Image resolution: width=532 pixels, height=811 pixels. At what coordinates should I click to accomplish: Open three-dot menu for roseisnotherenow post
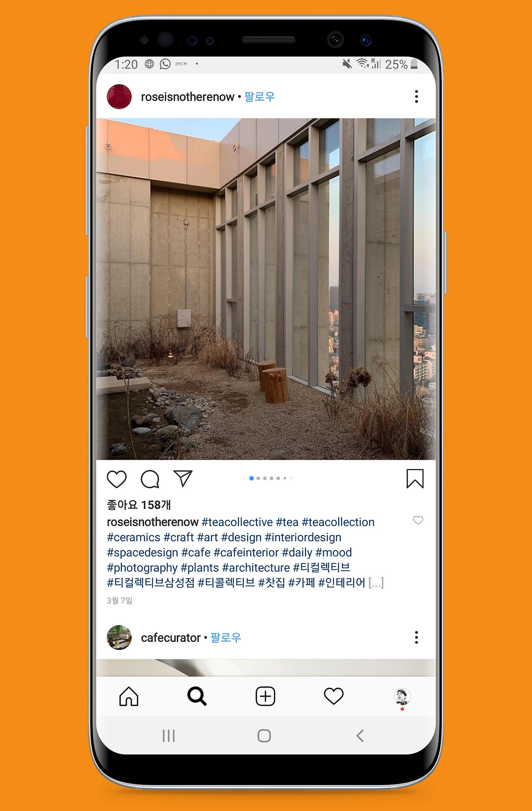(416, 96)
